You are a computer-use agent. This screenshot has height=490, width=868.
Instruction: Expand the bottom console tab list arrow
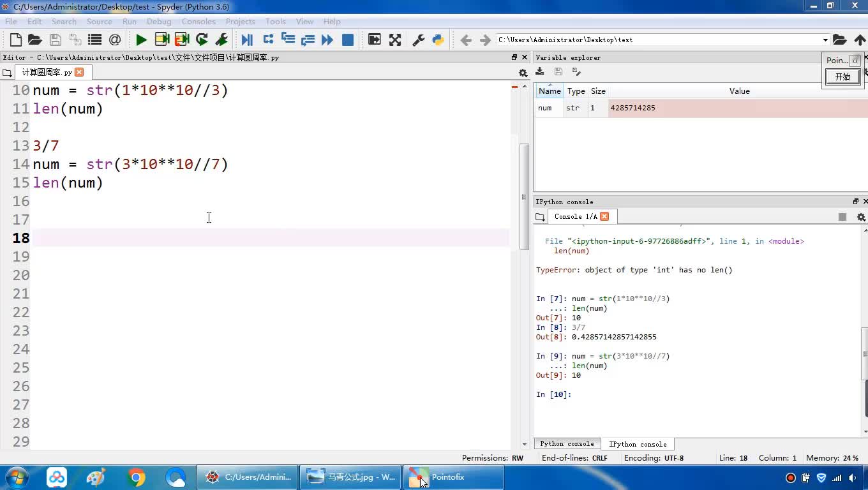(525, 444)
